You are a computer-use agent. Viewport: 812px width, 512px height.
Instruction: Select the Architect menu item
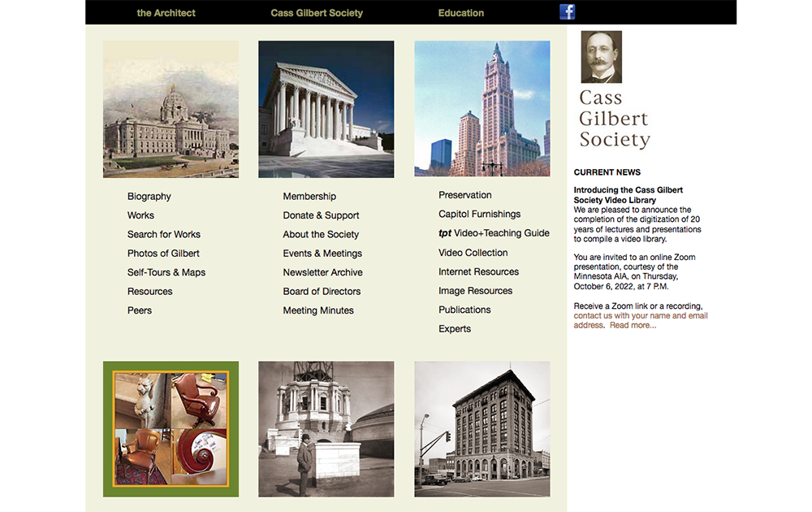[166, 12]
